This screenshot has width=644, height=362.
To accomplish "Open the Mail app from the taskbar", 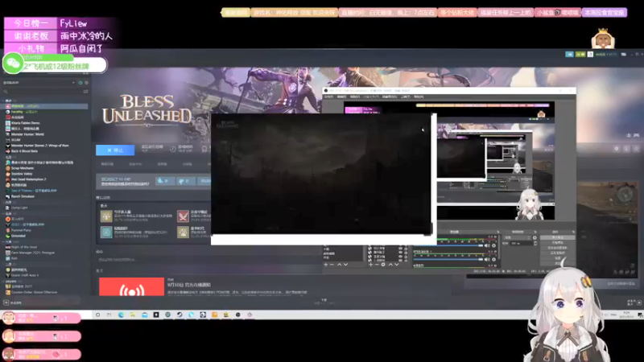I will tap(145, 315).
